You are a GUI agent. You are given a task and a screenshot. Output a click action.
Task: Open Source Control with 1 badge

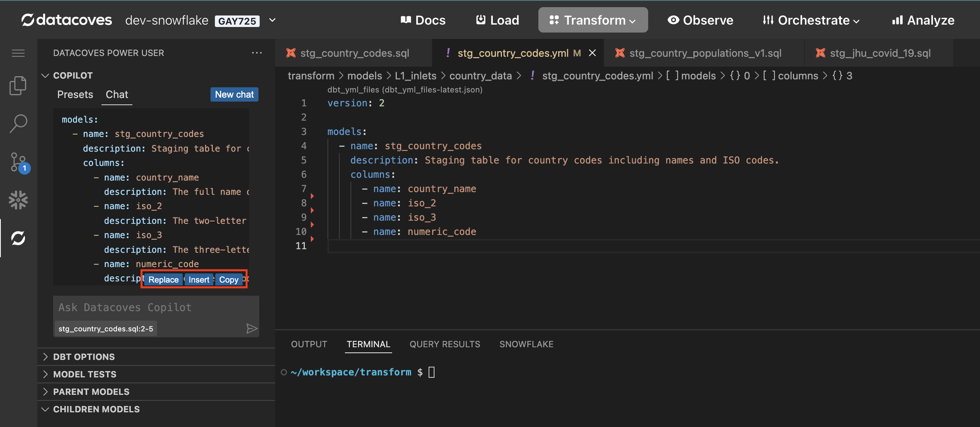19,163
